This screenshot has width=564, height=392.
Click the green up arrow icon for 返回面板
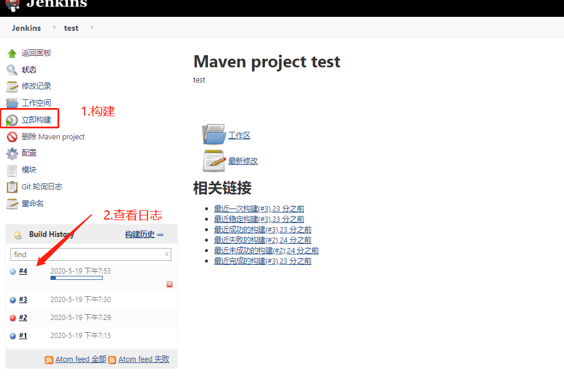(x=12, y=53)
